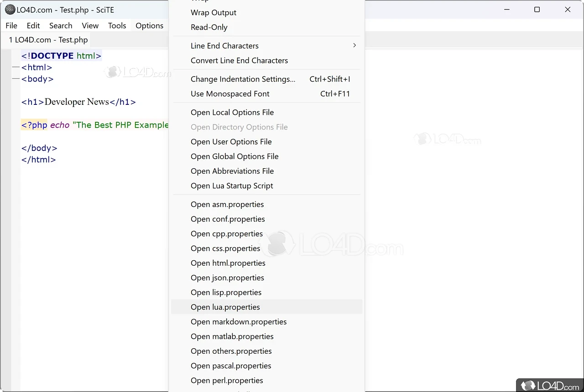Maximize the SciTE window

click(x=537, y=10)
